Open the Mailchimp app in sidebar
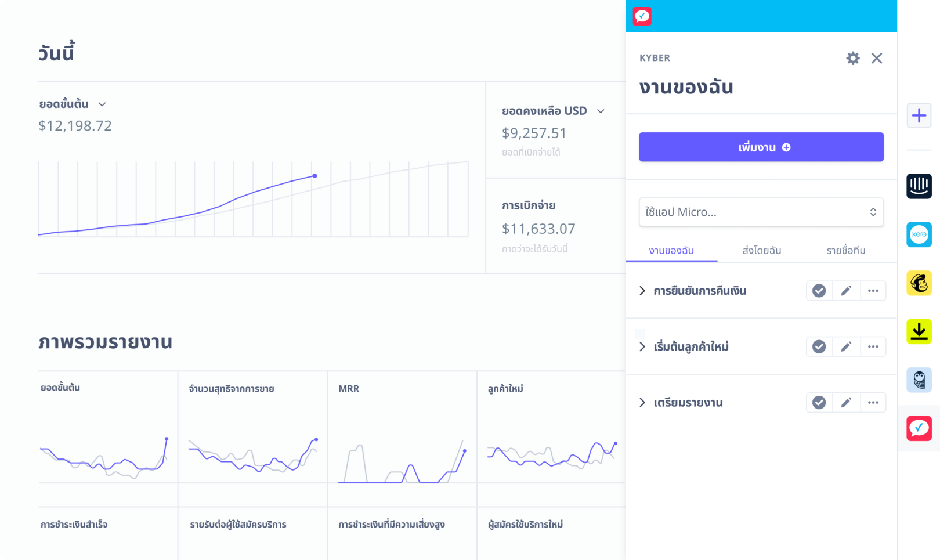This screenshot has width=940, height=560. 919,283
